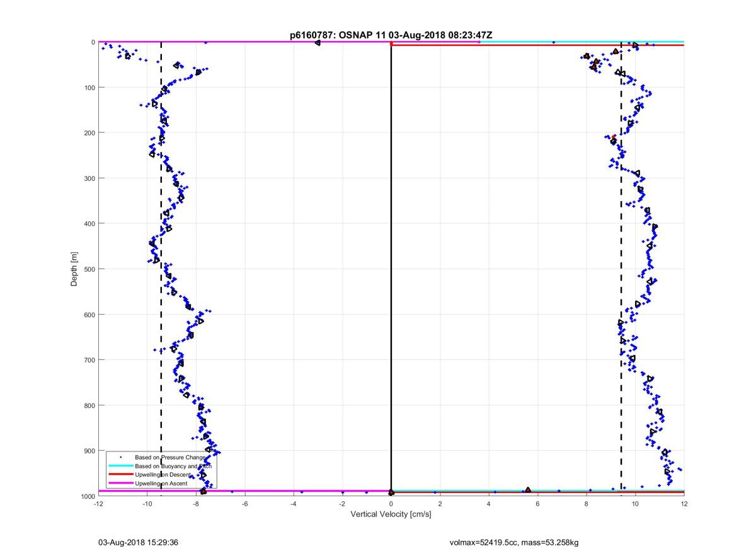Image resolution: width=756 pixels, height=558 pixels.
Task: Click the depth axis tick label '200'
Action: click(x=89, y=133)
